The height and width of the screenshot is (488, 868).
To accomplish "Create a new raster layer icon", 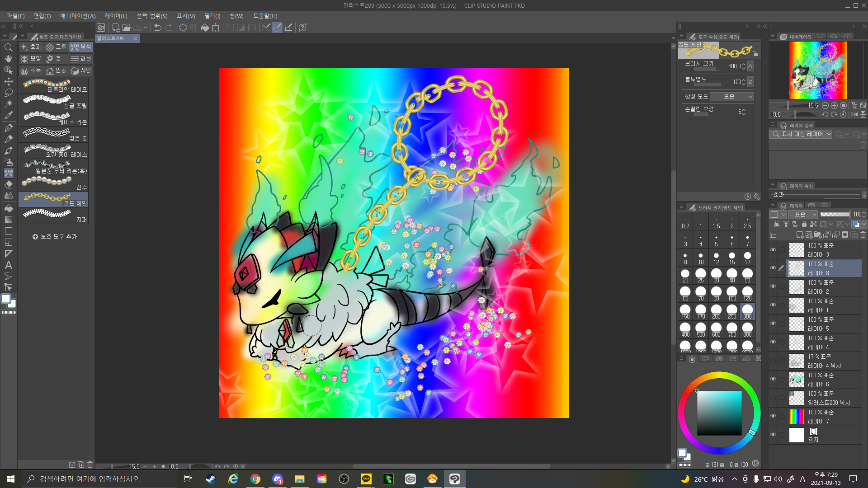I will 799,235.
